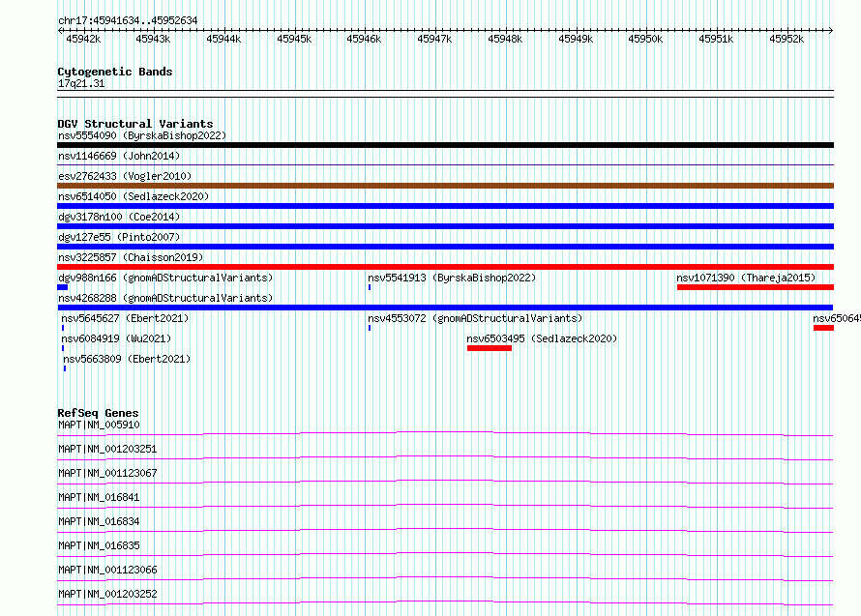Image resolution: width=861 pixels, height=616 pixels.
Task: Open nsv1071390 (Thareja2015) label
Action: point(746,278)
